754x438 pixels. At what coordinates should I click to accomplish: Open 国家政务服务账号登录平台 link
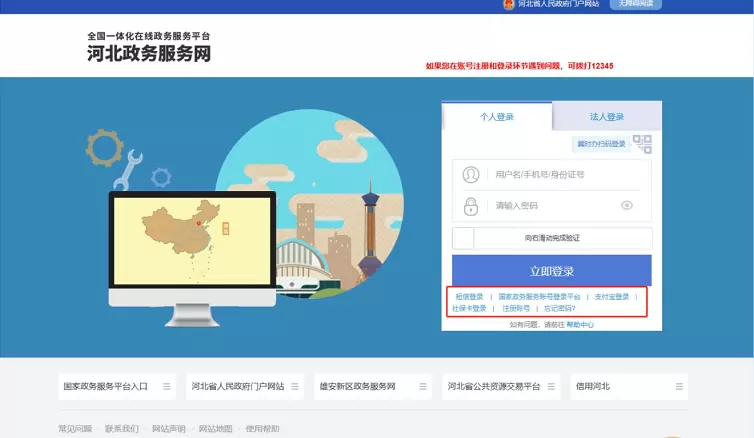pos(539,297)
